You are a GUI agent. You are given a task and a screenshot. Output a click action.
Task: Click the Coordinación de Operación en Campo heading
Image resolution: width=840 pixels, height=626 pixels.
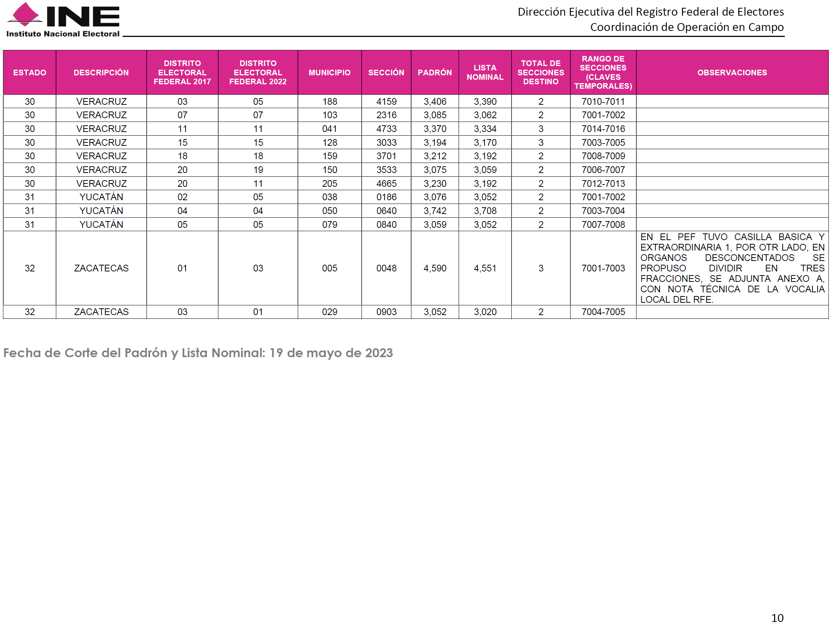pos(686,27)
